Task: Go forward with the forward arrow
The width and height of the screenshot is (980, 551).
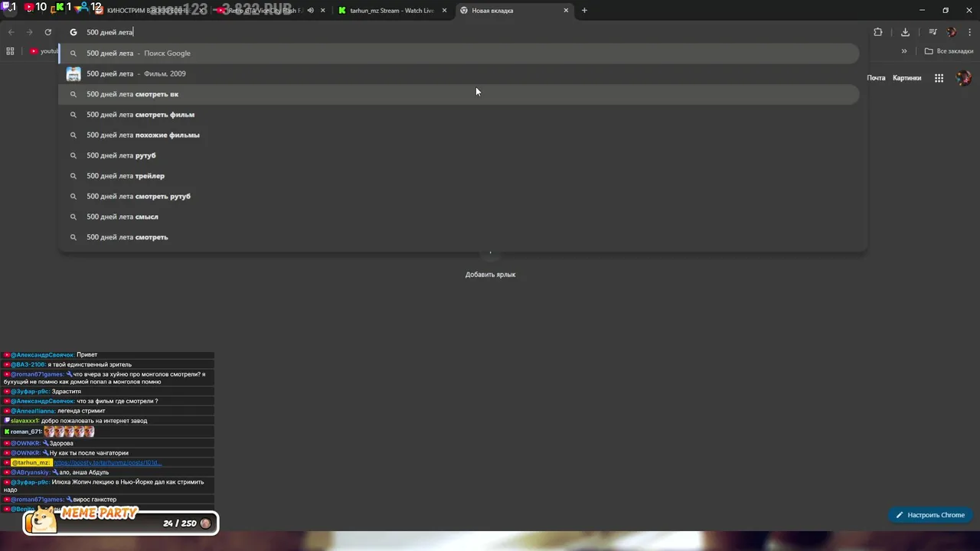Action: [x=29, y=32]
